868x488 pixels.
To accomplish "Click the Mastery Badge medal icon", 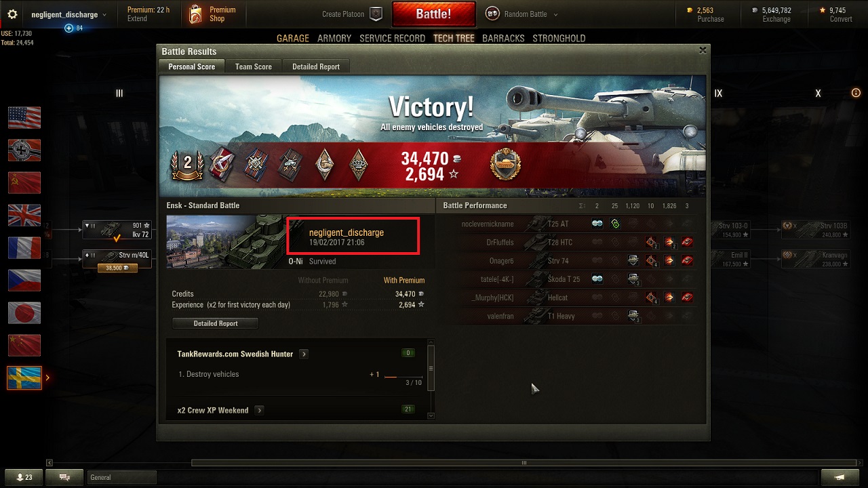I will point(505,165).
